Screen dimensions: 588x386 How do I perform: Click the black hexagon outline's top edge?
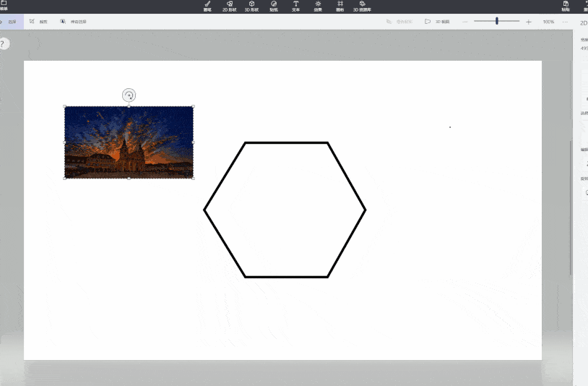[287, 142]
